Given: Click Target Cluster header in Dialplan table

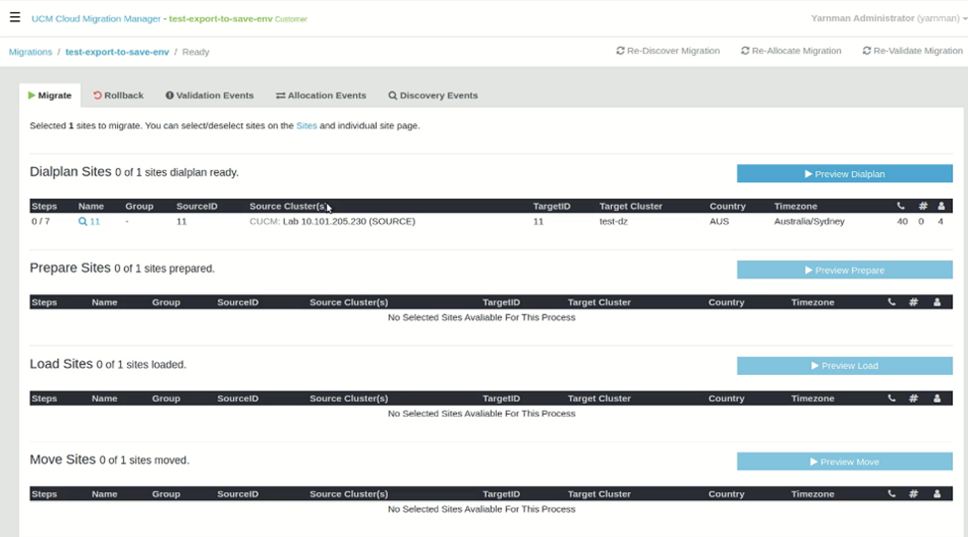Looking at the screenshot, I should click(x=630, y=206).
